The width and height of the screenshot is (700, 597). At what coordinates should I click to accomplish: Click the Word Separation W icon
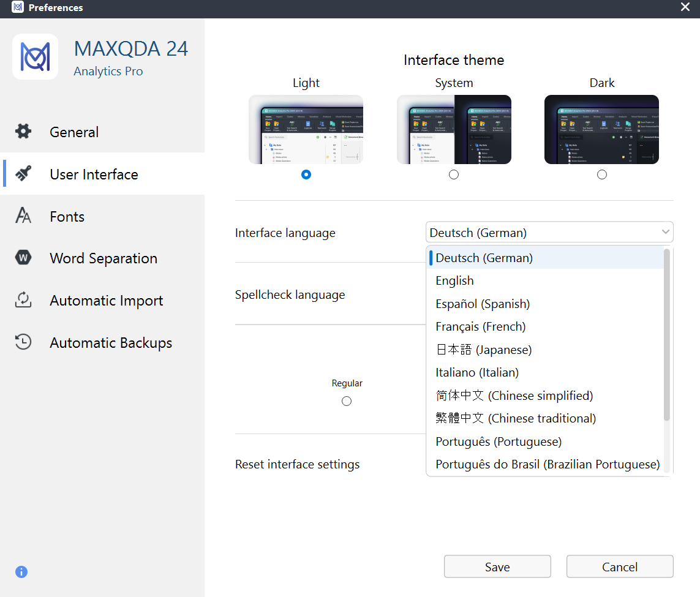23,257
